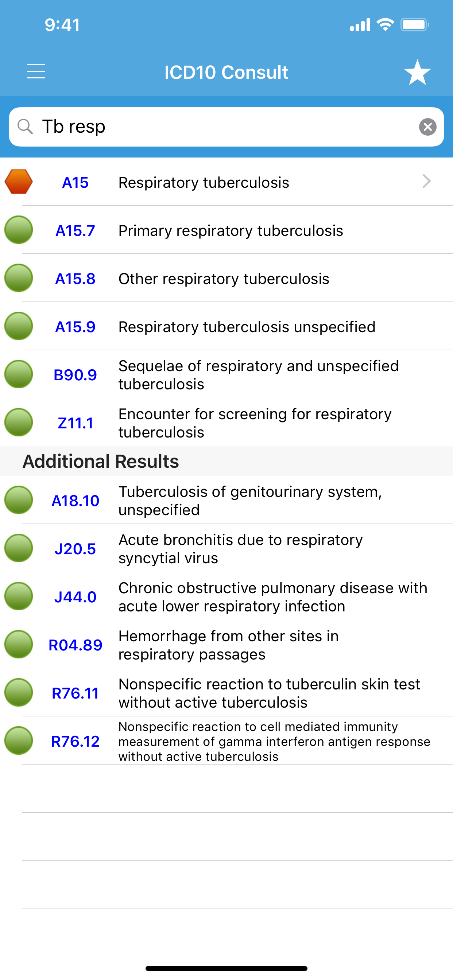This screenshot has width=453, height=980.
Task: Tap the green circle beside R76.12
Action: coord(19,741)
